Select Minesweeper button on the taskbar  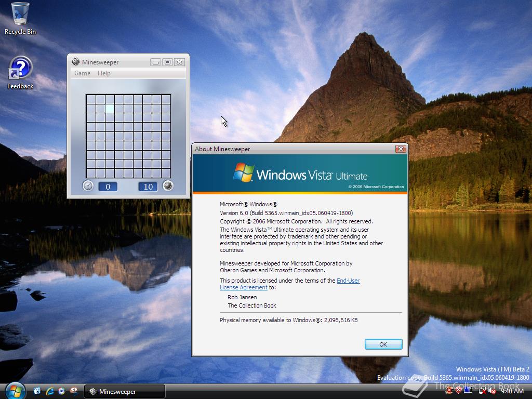pyautogui.click(x=124, y=392)
